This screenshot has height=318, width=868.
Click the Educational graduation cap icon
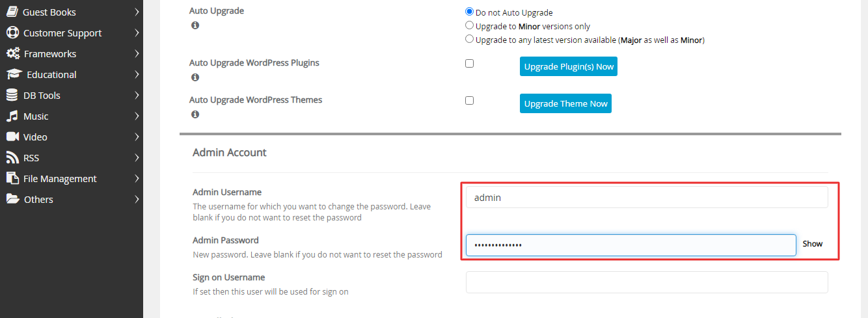(14, 74)
